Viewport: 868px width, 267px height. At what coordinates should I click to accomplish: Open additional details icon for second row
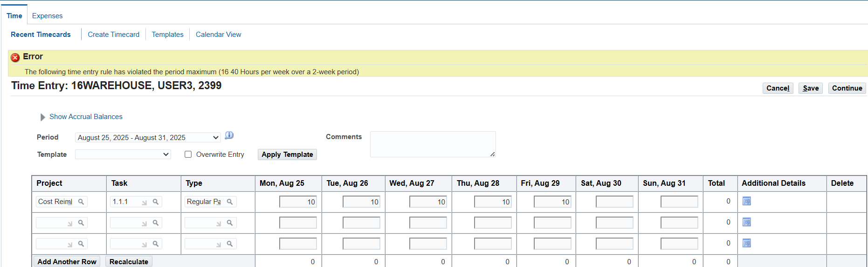coord(746,222)
